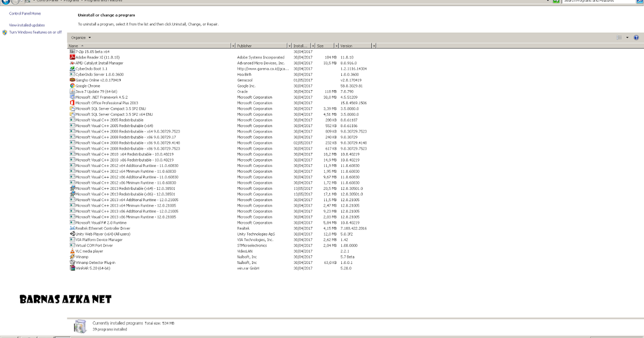Open the Name column filter arrow
This screenshot has width=644, height=338.
coord(233,46)
